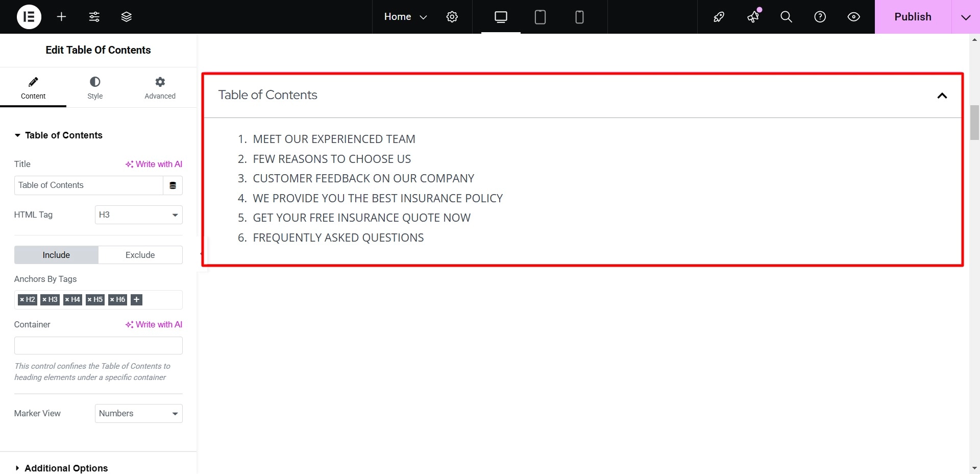Image resolution: width=980 pixels, height=474 pixels.
Task: Remove the H2 anchor tag
Action: (x=22, y=300)
